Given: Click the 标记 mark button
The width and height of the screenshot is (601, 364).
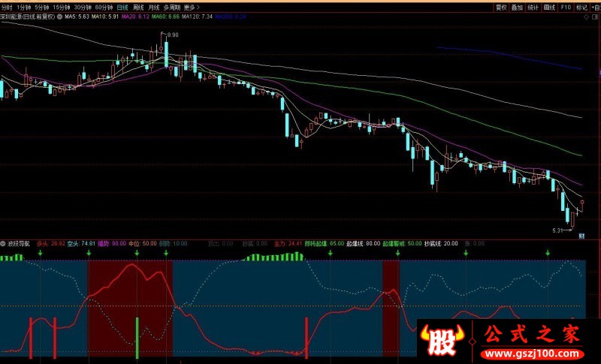Looking at the screenshot, I should pyautogui.click(x=581, y=8).
